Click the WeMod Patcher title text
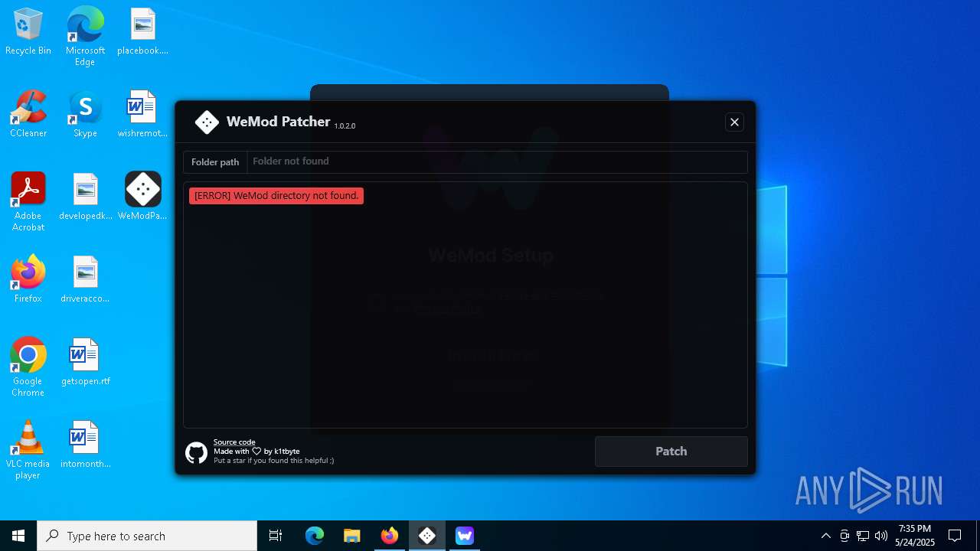Image resolution: width=980 pixels, height=551 pixels. point(278,122)
